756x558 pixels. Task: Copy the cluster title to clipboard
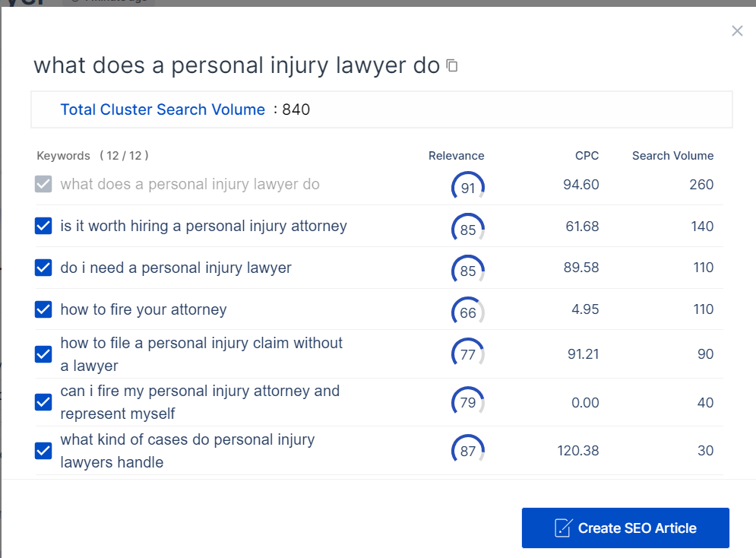[x=452, y=66]
